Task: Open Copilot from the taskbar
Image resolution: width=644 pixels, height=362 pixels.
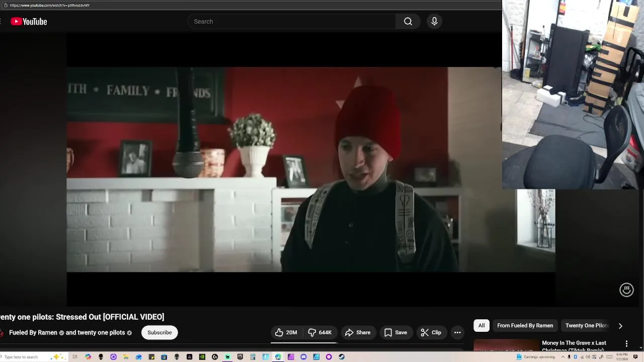Action: tap(88, 357)
